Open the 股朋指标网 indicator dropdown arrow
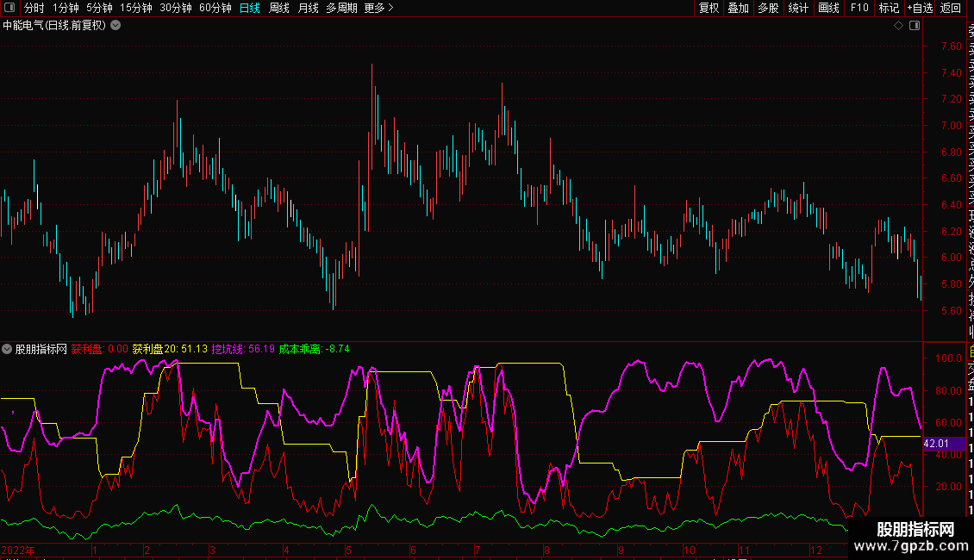 coord(8,349)
